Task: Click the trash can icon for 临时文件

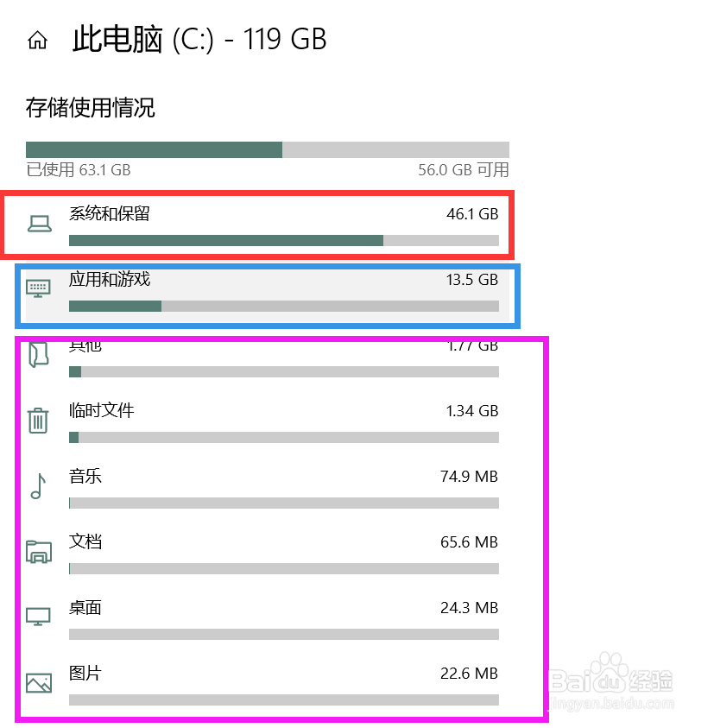Action: click(38, 421)
